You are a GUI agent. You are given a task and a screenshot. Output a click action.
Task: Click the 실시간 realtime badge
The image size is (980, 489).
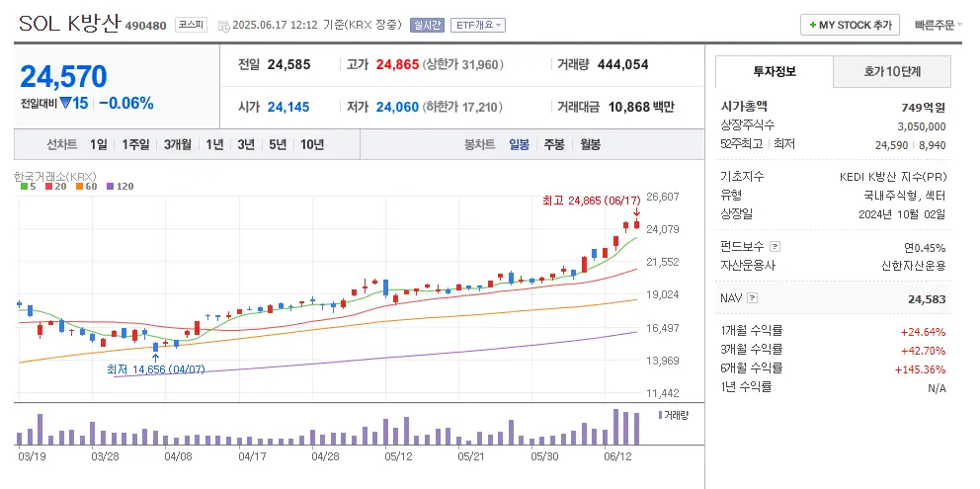click(428, 25)
